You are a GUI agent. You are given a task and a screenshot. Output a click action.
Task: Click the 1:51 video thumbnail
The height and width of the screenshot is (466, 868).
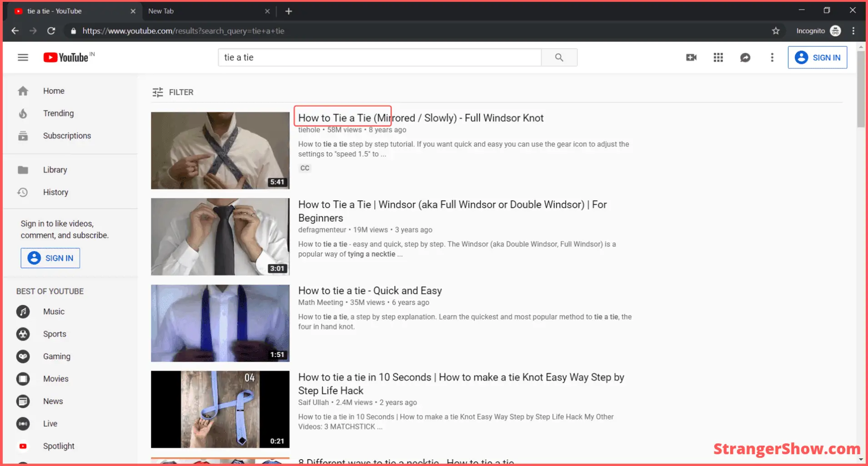pos(220,323)
